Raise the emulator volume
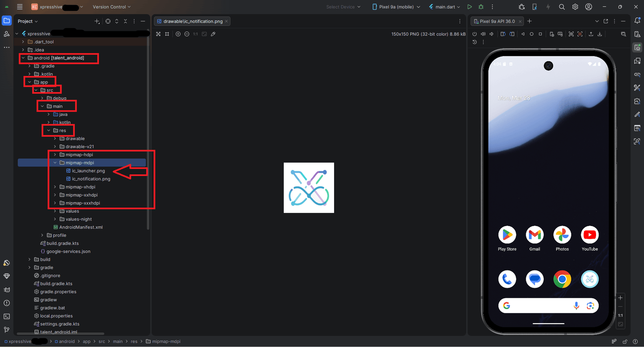The height and width of the screenshot is (347, 644). [483, 34]
